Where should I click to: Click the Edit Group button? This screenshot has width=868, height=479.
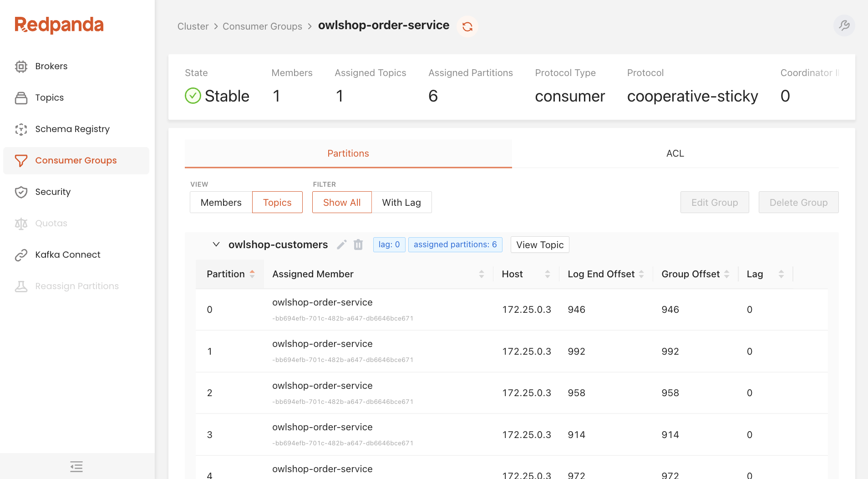click(715, 202)
